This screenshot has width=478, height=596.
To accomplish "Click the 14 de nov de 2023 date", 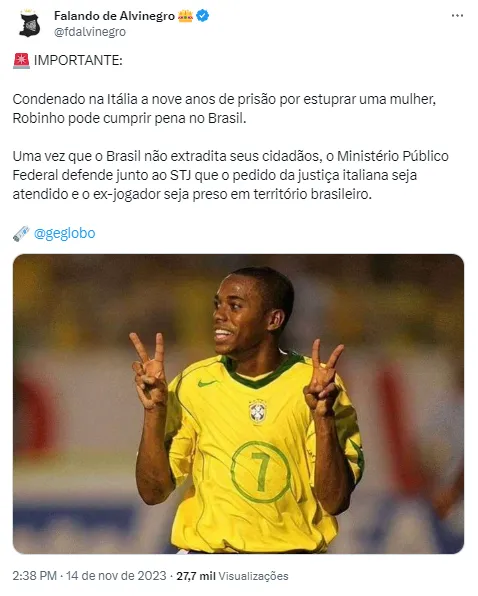I will (116, 576).
